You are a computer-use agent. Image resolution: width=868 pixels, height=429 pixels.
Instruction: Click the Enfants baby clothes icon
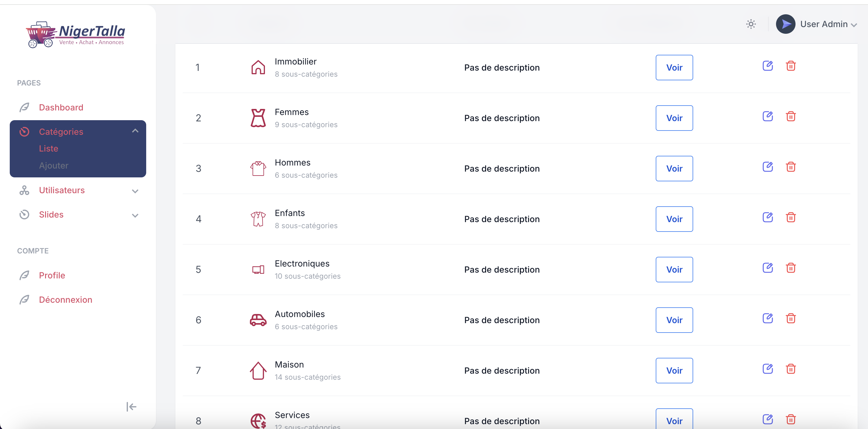(x=258, y=219)
